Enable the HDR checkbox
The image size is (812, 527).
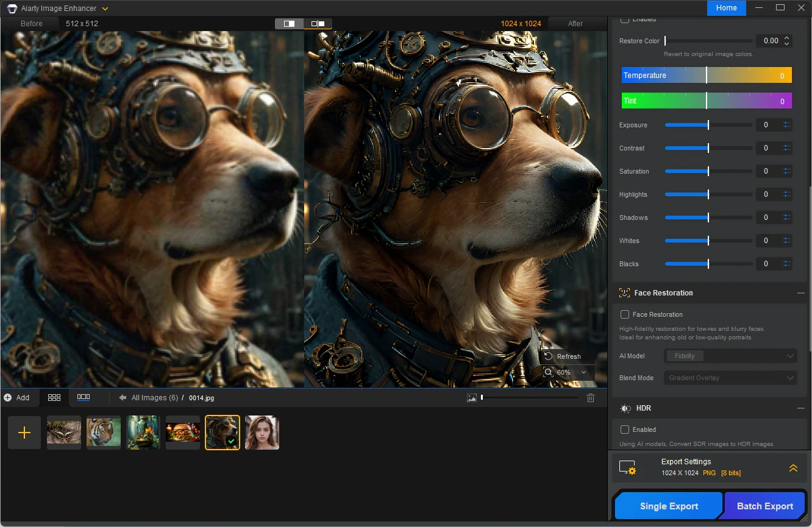coord(625,430)
